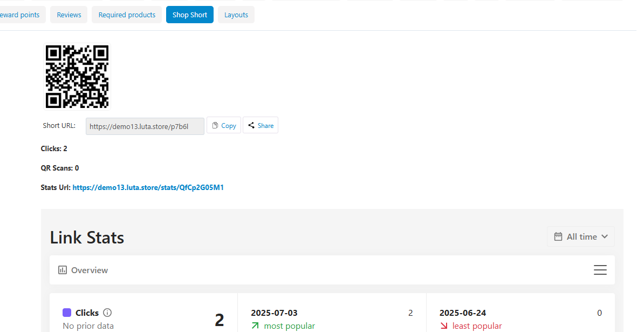Share the short URL
Screen dimensions: 644x332
(261, 125)
